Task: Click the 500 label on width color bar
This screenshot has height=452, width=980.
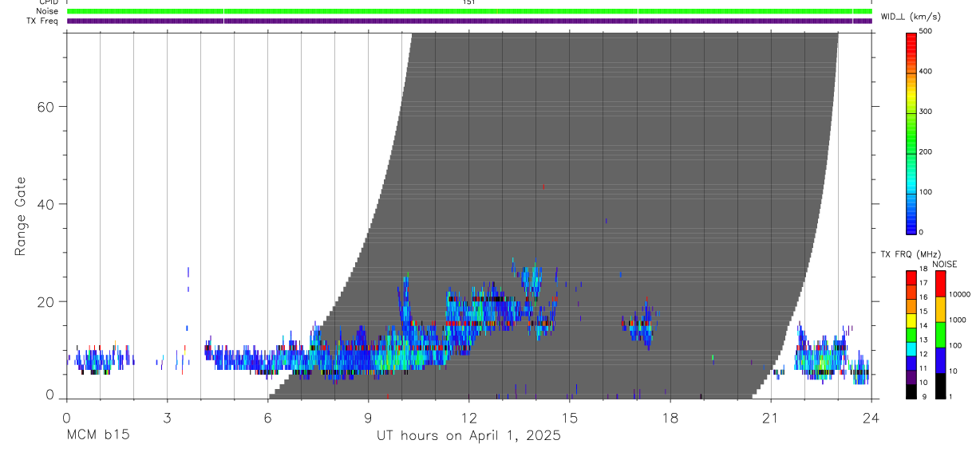Action: [926, 32]
